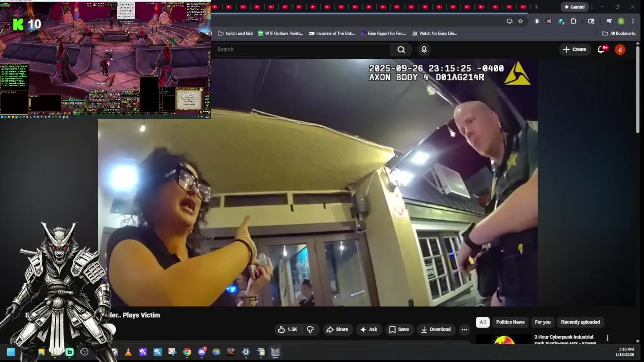The width and height of the screenshot is (644, 362).
Task: Dislike the video with thumbs-down
Action: [310, 329]
